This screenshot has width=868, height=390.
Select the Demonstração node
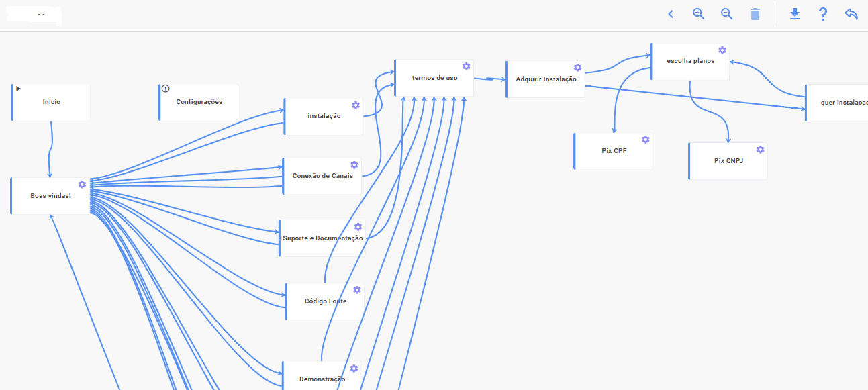click(322, 379)
